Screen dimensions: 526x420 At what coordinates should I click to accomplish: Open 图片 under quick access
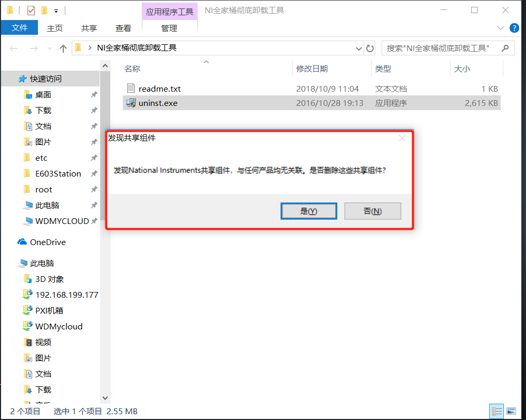(43, 142)
